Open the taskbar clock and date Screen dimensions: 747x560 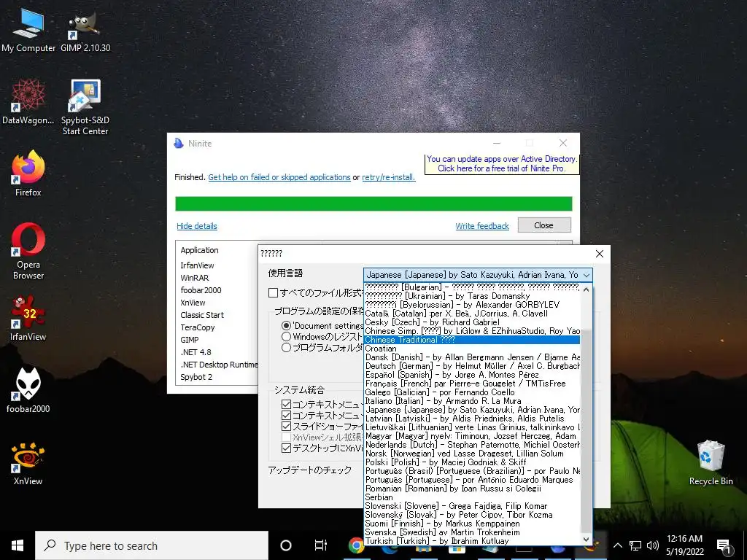684,545
